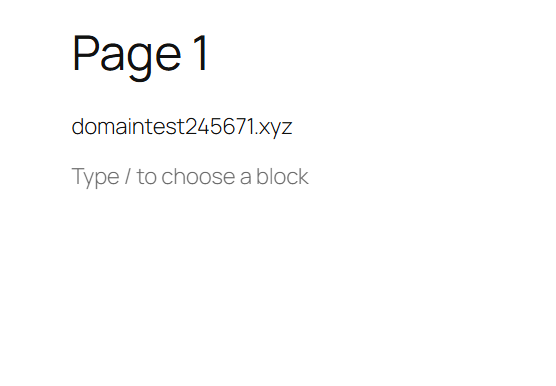Screen dimensions: 556x386
Task: Click the 'domaintest' part of the paragraph
Action: (x=128, y=126)
